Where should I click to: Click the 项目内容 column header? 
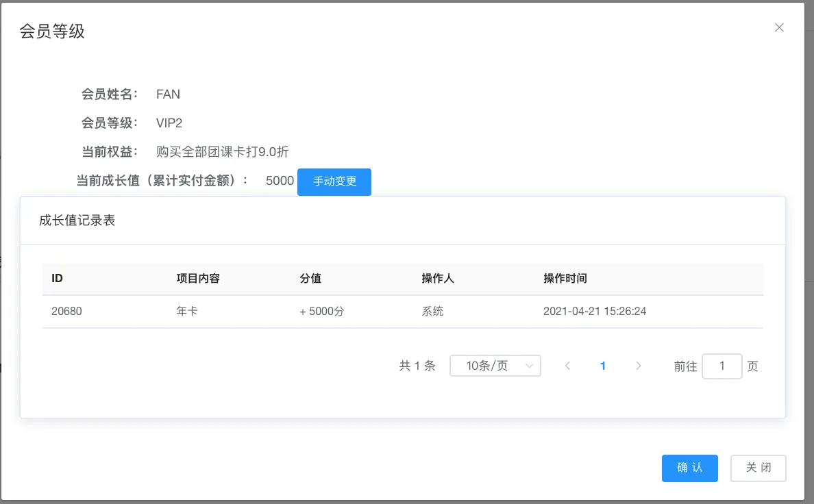[x=198, y=279]
